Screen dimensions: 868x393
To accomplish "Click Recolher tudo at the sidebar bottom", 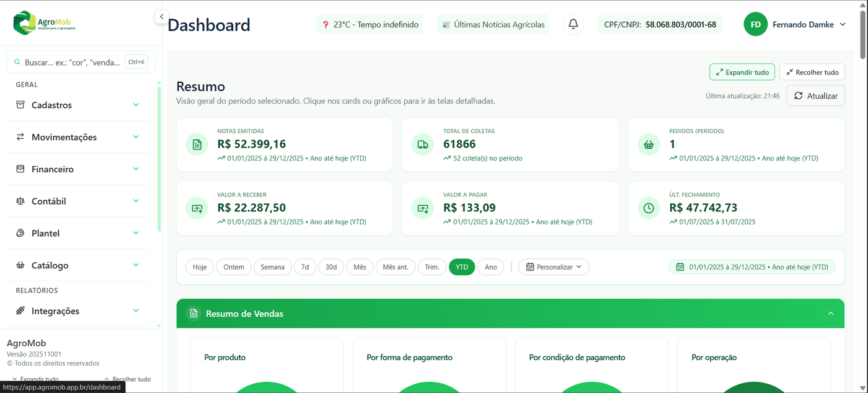I will pyautogui.click(x=127, y=379).
